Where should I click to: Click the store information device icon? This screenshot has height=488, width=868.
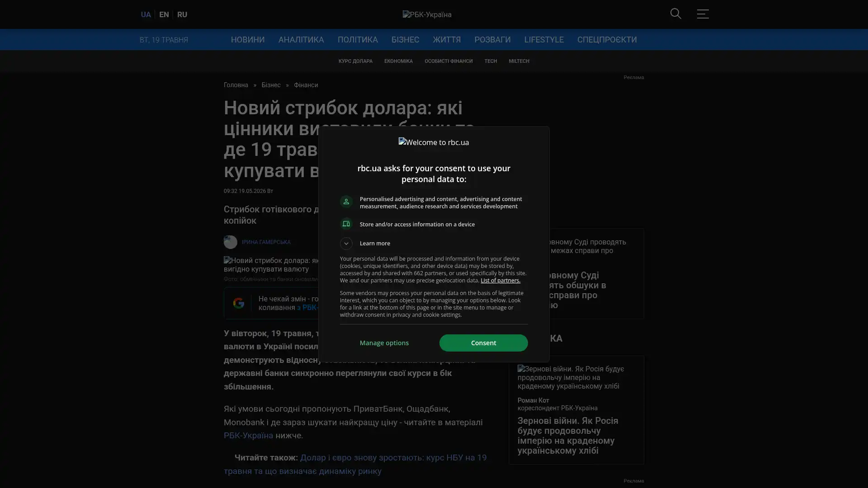point(346,224)
